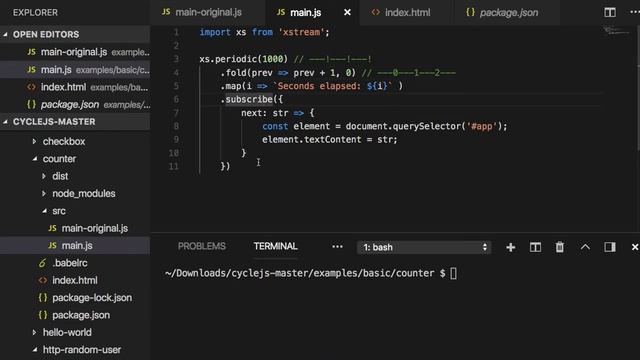Open index.html in the counter folder tree

point(75,280)
